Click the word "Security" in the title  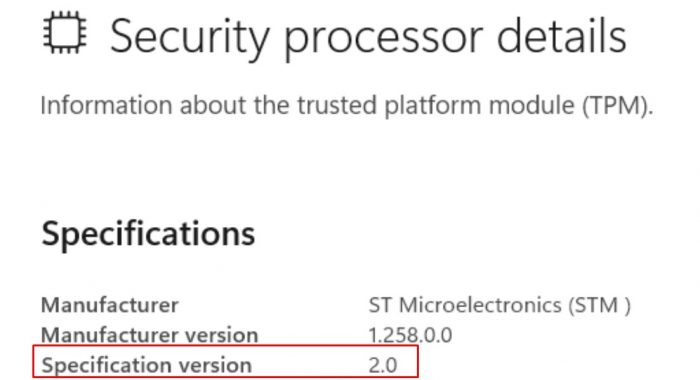point(190,38)
